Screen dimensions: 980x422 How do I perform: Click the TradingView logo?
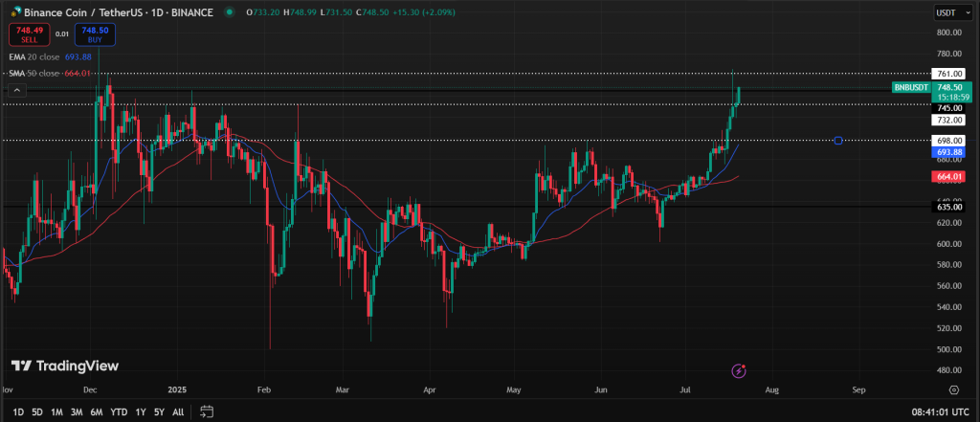(65, 366)
